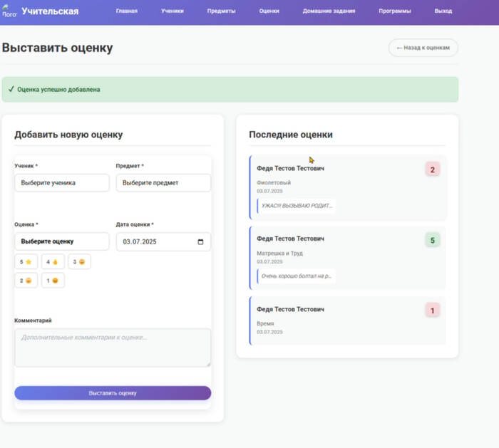Focus the Дата оценки date field
Viewport: 499px width, 448px height.
[163, 241]
